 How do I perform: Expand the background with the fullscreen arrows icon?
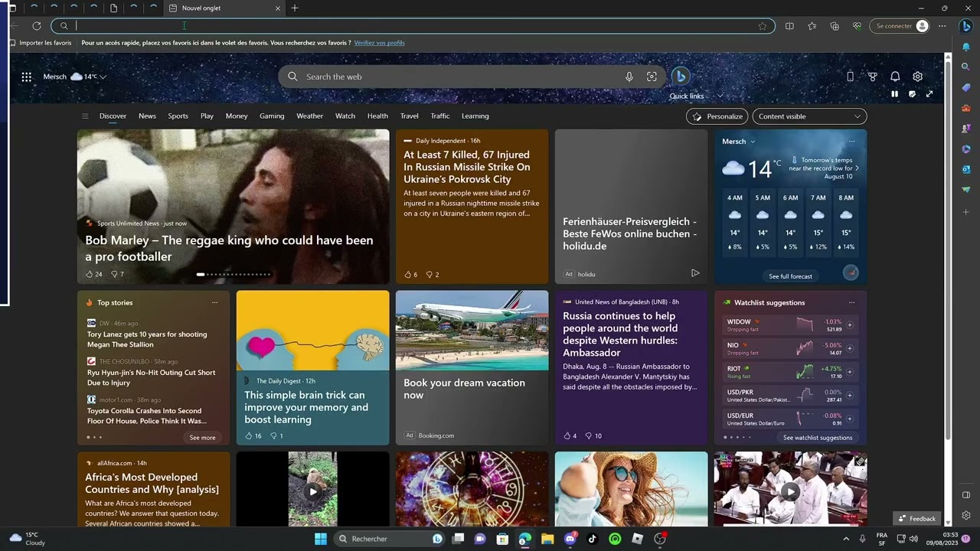coord(929,94)
